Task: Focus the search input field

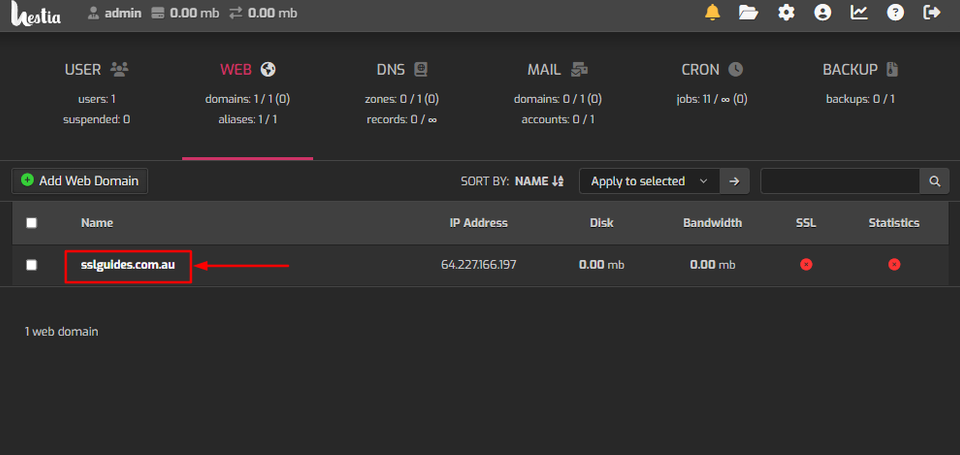Action: click(x=840, y=181)
